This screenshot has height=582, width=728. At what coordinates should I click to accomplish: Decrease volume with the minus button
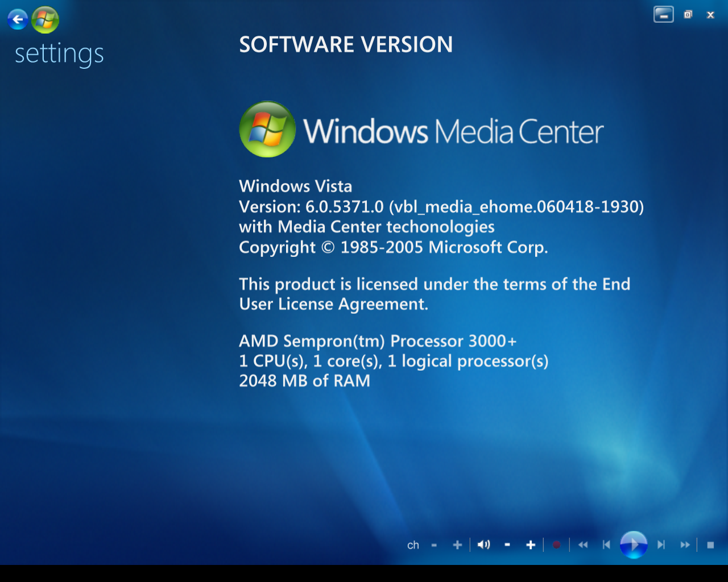507,545
